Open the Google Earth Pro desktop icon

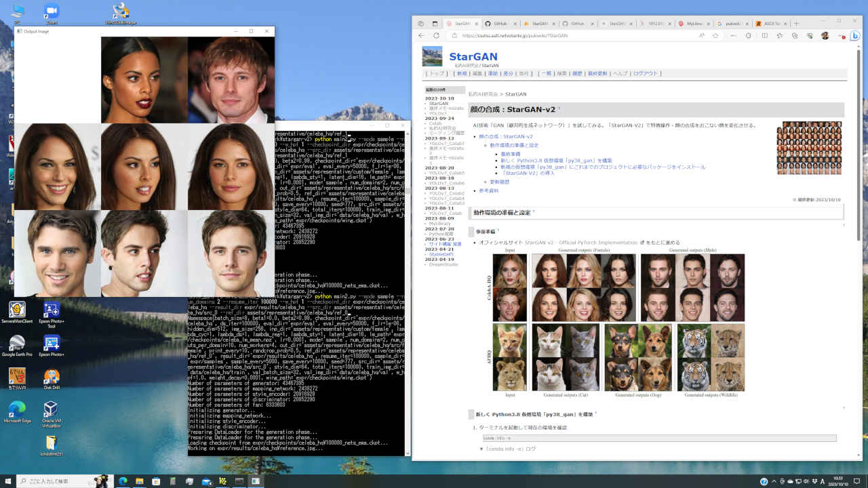pos(17,343)
